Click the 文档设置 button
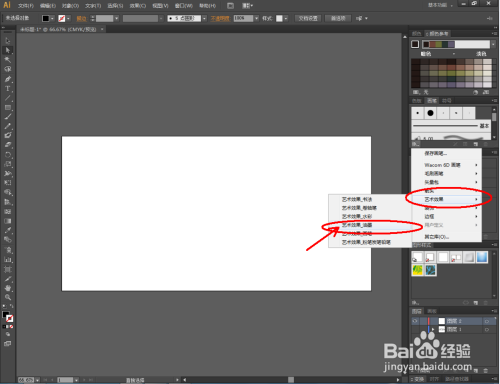 coord(308,18)
